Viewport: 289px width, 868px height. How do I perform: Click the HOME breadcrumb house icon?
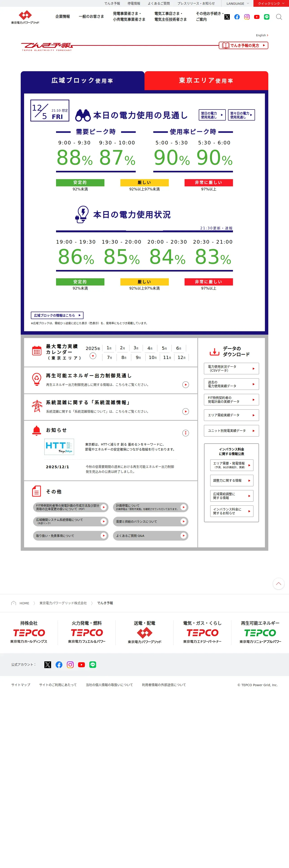tap(14, 603)
